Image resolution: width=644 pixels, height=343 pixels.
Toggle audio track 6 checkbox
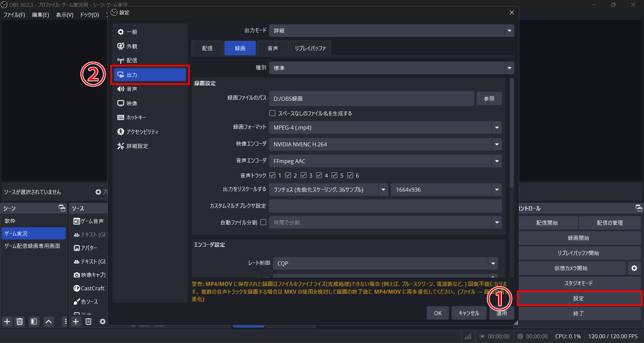click(350, 175)
